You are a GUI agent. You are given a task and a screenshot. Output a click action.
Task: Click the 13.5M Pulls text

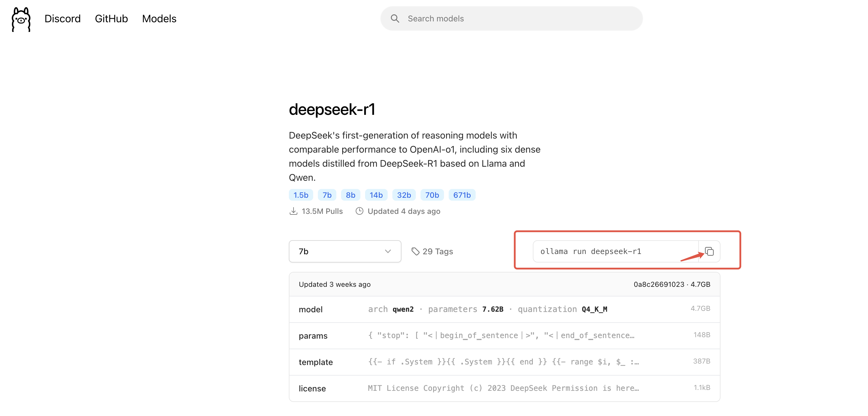point(322,211)
